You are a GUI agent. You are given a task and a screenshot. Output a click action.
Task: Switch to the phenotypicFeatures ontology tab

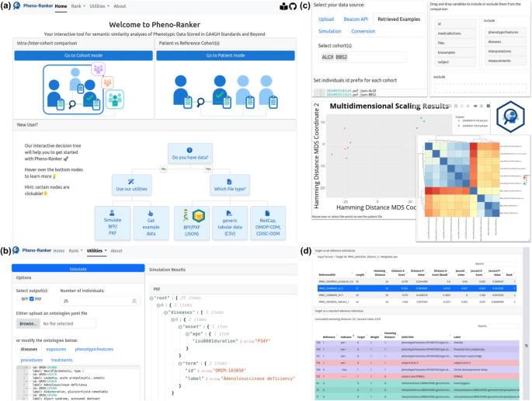pyautogui.click(x=94, y=349)
